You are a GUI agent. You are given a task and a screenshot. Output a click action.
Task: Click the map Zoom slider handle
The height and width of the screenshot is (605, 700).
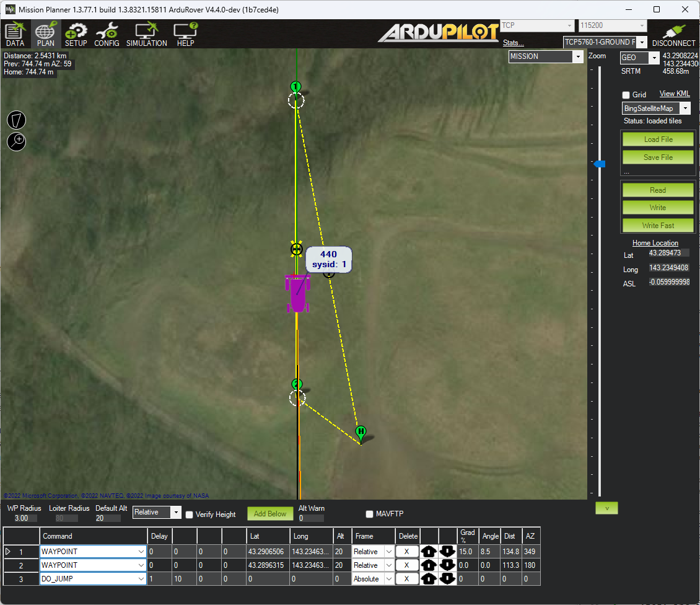599,164
